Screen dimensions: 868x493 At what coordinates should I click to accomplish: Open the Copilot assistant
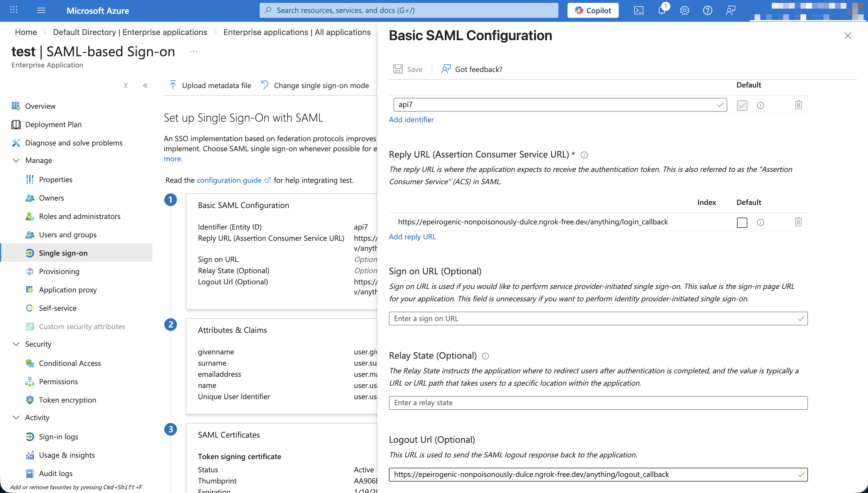(x=592, y=10)
